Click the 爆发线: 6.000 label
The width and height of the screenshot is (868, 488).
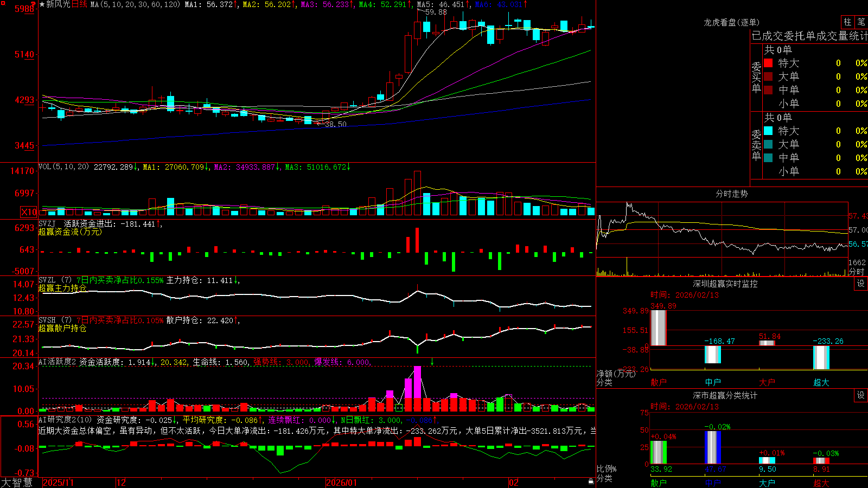[342, 362]
